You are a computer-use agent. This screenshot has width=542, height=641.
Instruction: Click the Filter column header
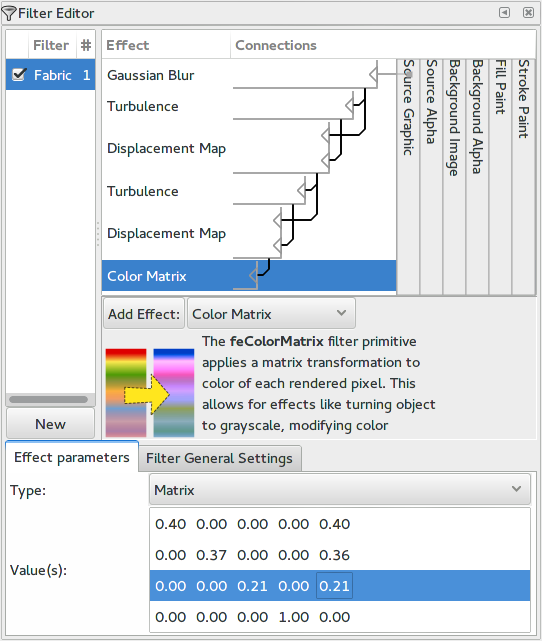pos(51,45)
